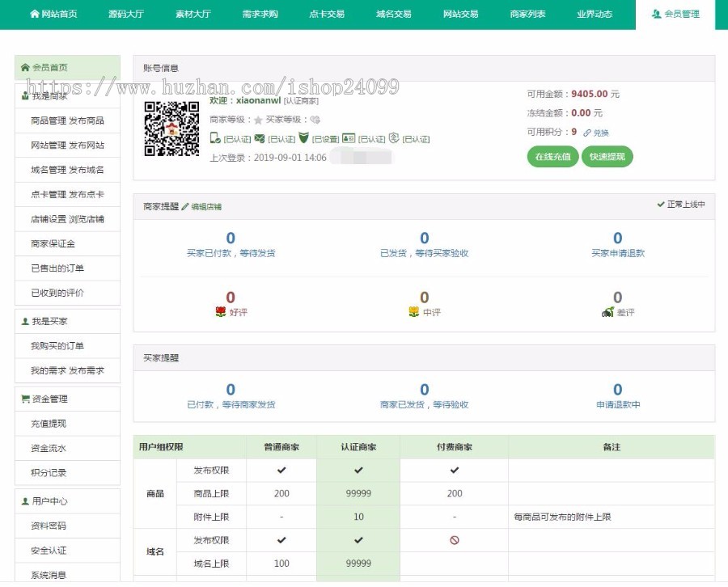Open 商家列表 in top navigation
The height and width of the screenshot is (587, 728).
click(x=527, y=14)
